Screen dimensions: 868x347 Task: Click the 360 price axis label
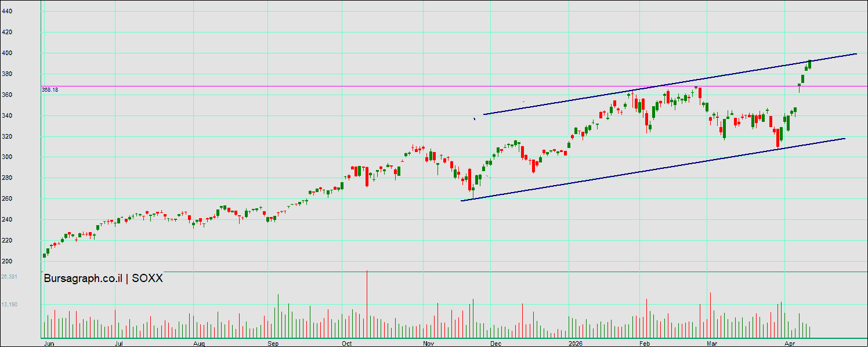coord(7,95)
